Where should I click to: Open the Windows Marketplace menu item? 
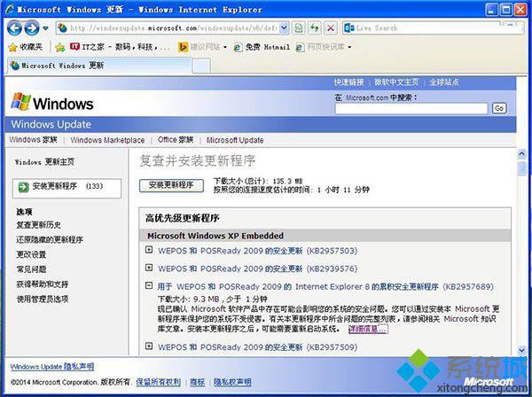pyautogui.click(x=107, y=140)
